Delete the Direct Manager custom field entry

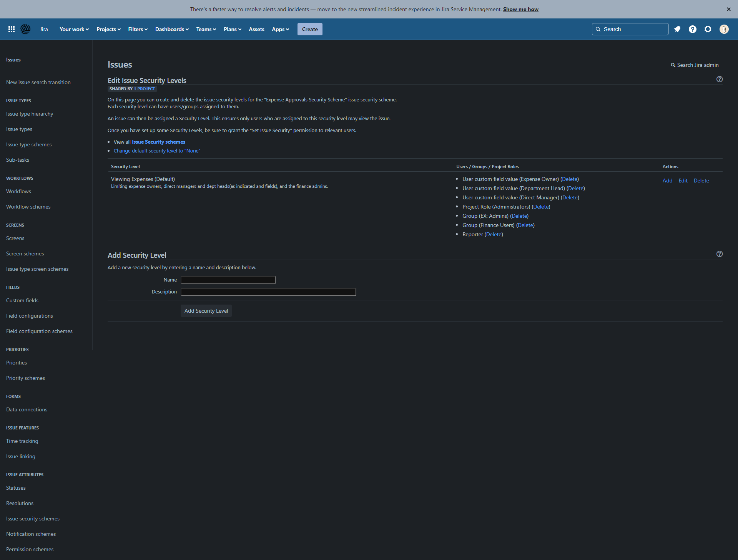(x=570, y=197)
